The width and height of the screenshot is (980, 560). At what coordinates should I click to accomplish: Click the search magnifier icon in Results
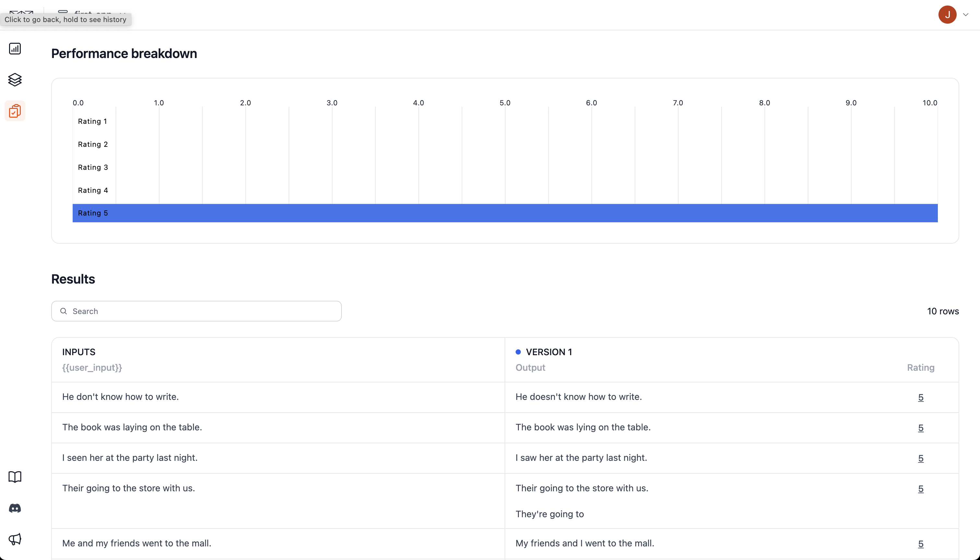64,311
